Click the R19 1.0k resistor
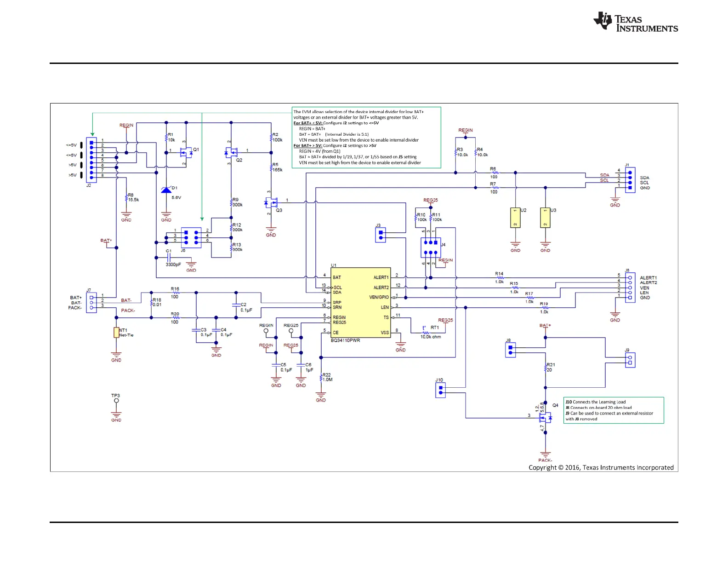 [545, 307]
